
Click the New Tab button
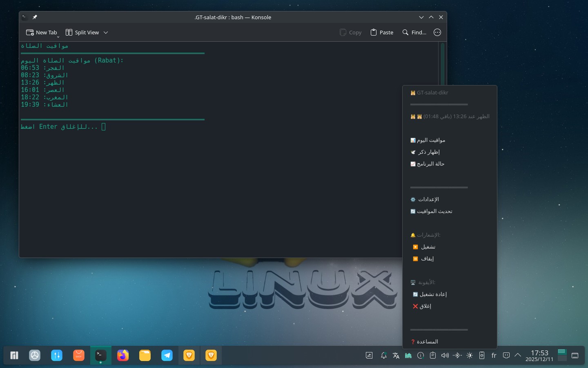[x=42, y=33]
